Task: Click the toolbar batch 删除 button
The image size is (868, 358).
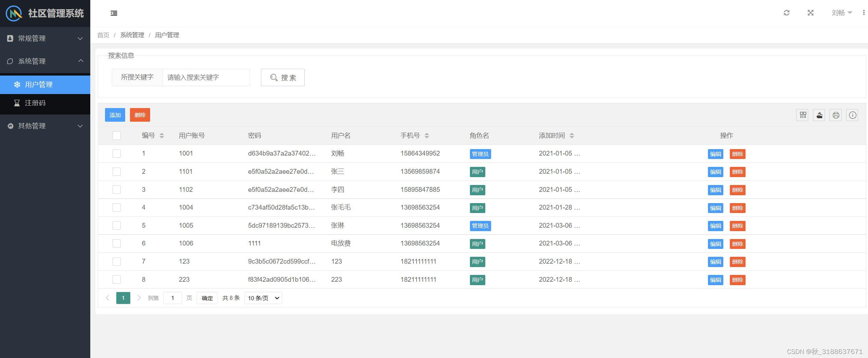Action: 140,115
